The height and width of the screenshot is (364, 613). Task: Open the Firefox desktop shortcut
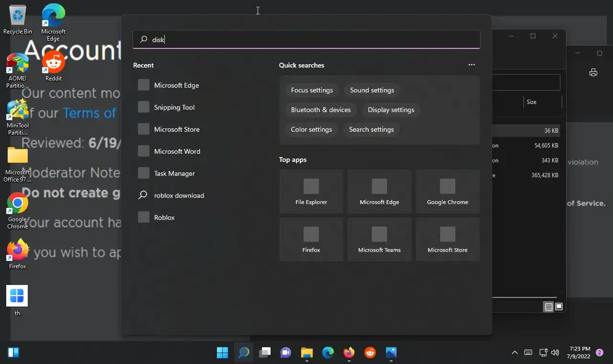18,254
